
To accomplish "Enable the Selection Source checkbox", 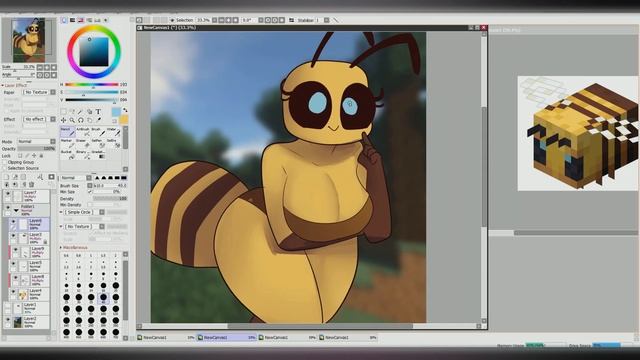I will [4, 168].
